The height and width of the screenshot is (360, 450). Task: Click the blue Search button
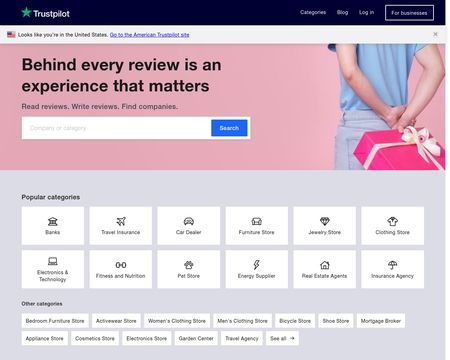[229, 128]
